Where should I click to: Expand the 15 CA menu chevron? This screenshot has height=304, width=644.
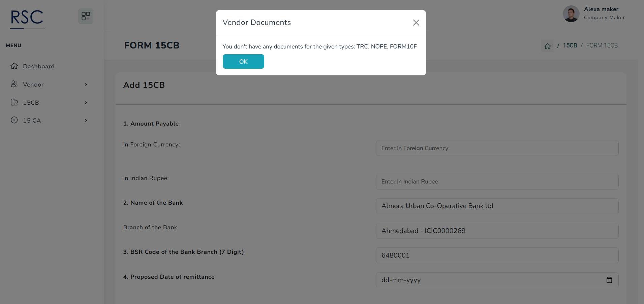pos(86,121)
